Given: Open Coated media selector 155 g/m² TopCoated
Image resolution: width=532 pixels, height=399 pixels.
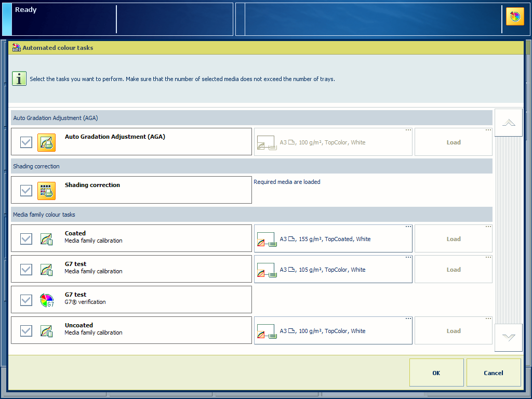Looking at the screenshot, I should point(333,238).
